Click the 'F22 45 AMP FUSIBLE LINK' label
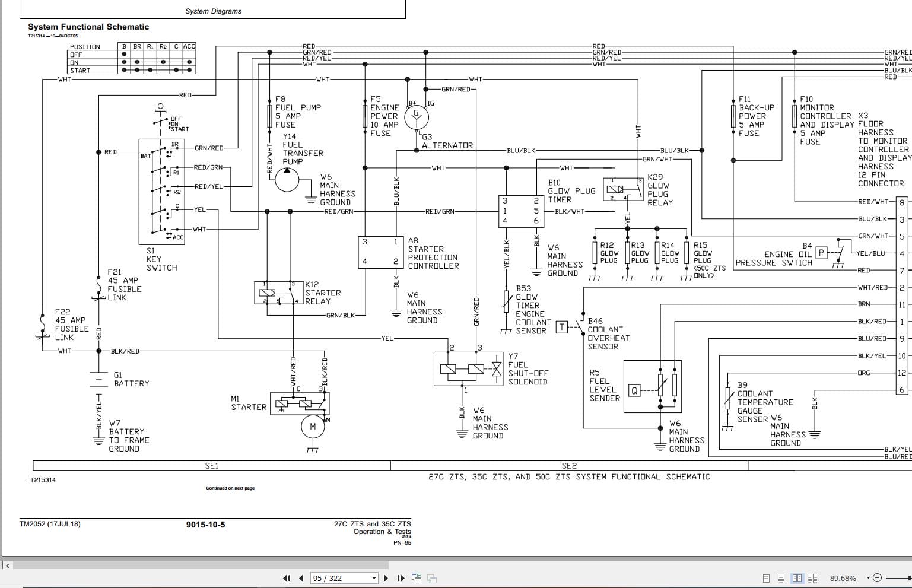Screen dimensions: 912x588 72,325
